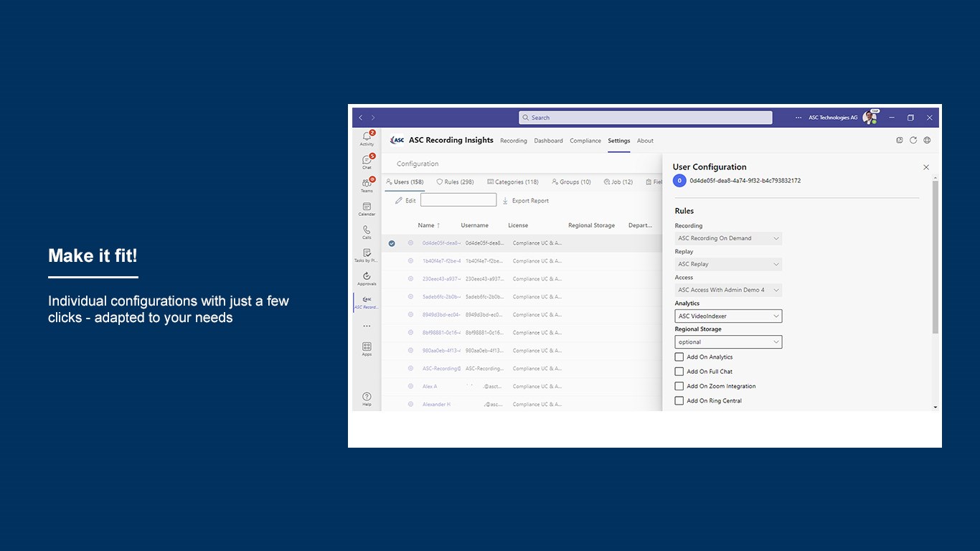Viewport: 980px width, 551px height.
Task: Open the Access rule dropdown
Action: click(728, 290)
